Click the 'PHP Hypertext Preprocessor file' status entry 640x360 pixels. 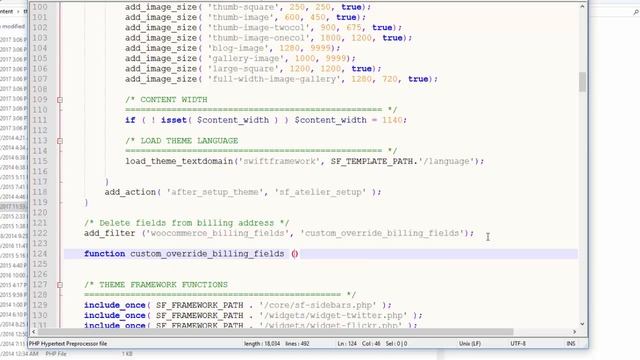pos(68,344)
